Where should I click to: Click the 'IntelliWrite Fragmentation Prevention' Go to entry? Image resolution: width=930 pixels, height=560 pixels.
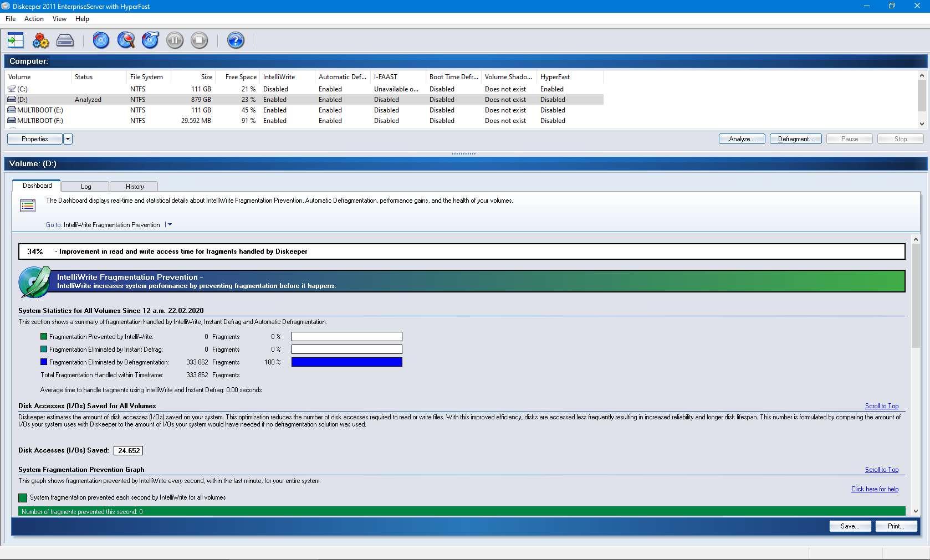click(111, 225)
